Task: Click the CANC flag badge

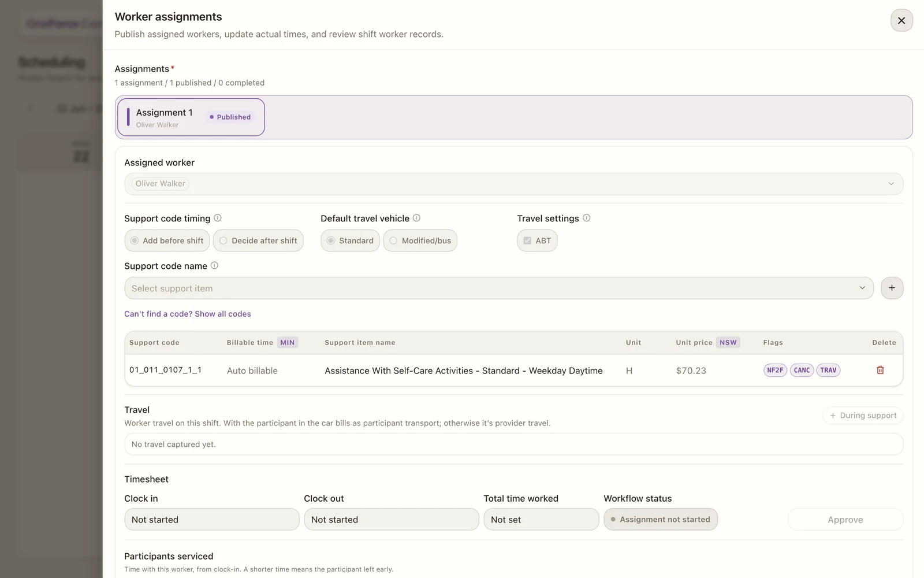Action: (802, 370)
